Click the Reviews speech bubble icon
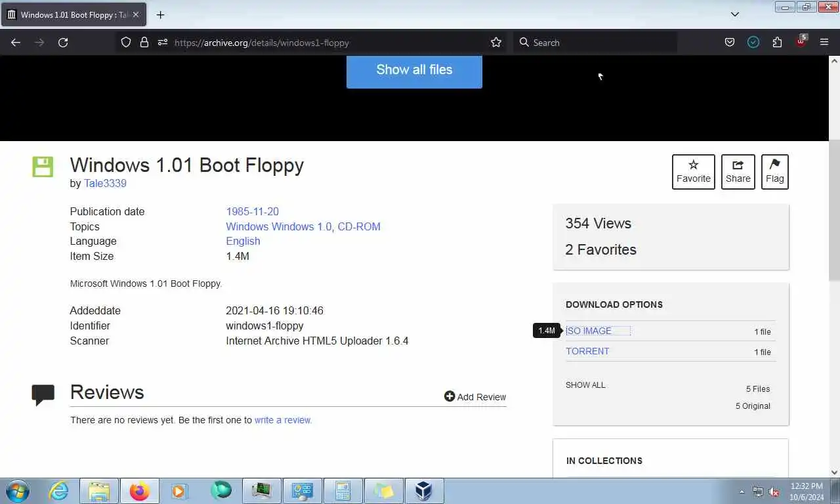The height and width of the screenshot is (504, 840). click(x=43, y=394)
